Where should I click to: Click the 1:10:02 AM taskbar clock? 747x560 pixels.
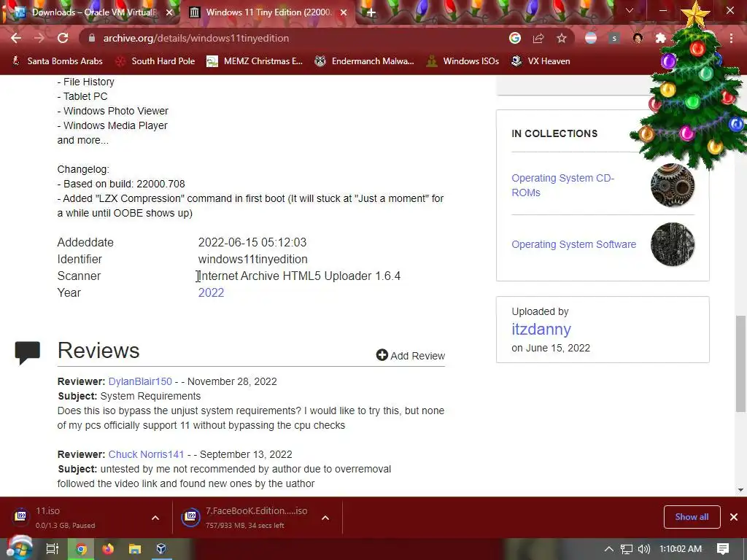coord(681,549)
